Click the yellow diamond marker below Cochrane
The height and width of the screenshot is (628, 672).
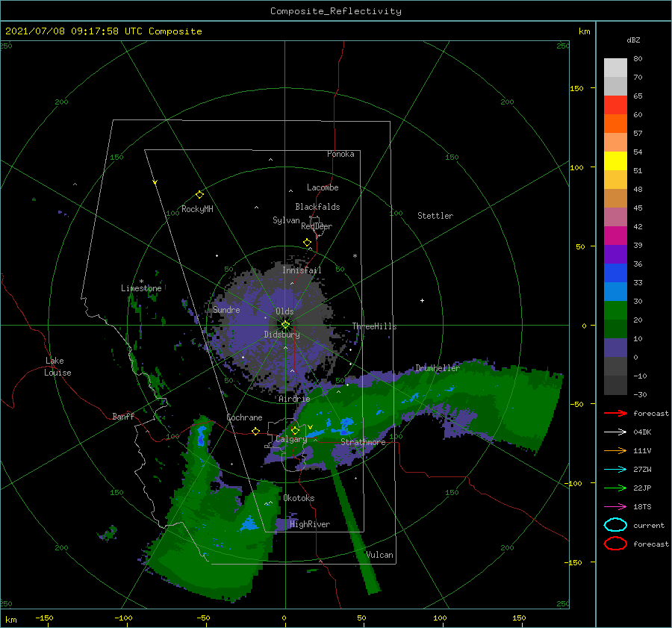tap(255, 431)
